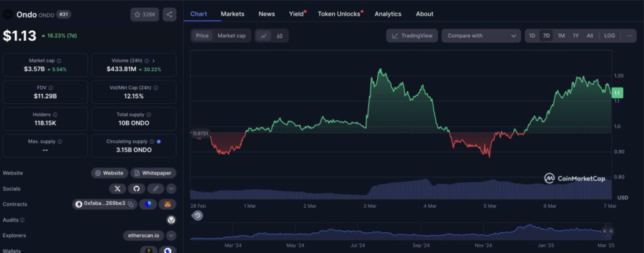The image size is (644, 253).
Task: Open the News tab
Action: pyautogui.click(x=267, y=14)
